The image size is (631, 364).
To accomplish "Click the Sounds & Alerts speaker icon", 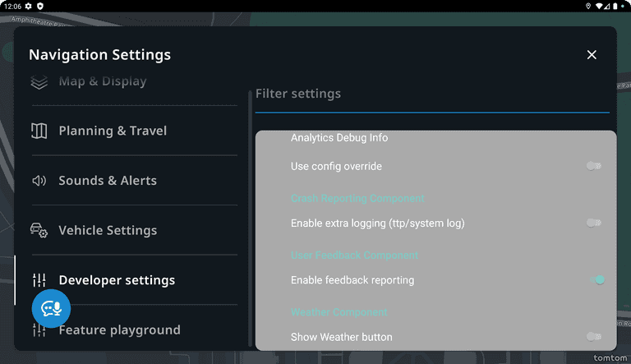I will click(x=39, y=181).
